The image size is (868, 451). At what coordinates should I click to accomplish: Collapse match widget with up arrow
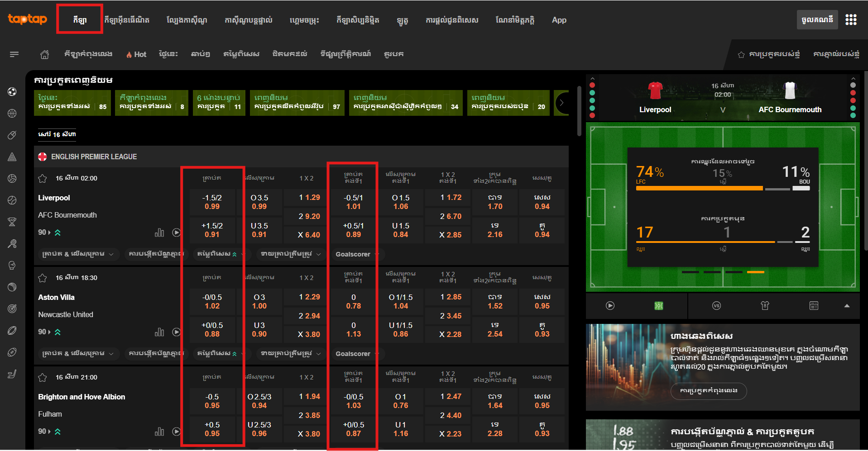coord(847,306)
